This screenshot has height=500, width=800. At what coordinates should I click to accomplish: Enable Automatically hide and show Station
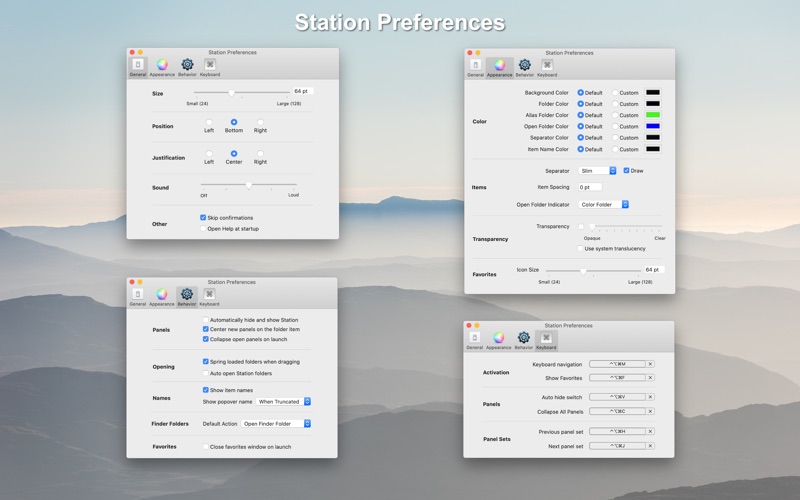click(206, 320)
